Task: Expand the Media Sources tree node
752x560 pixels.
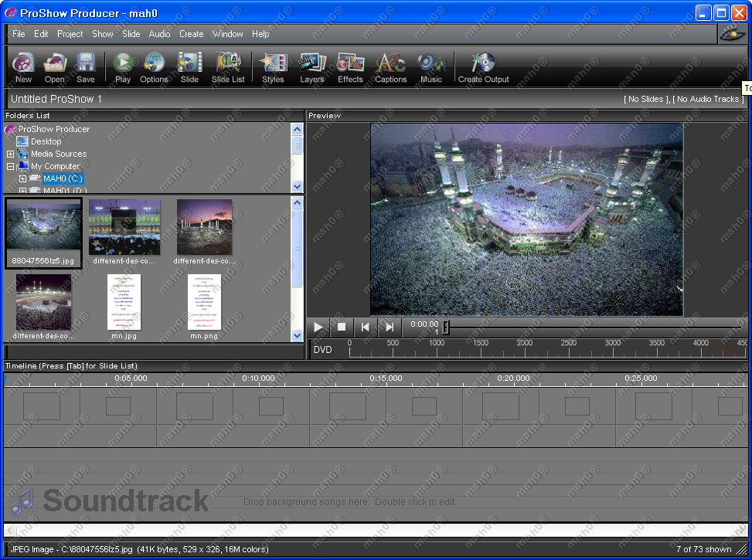Action: tap(10, 154)
